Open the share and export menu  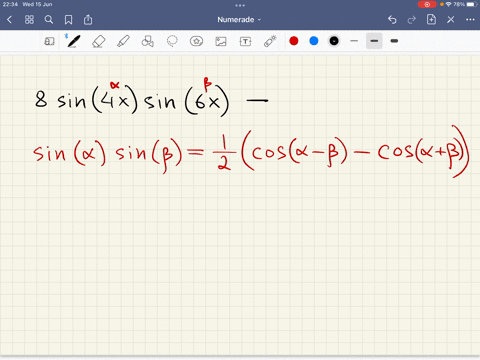(x=88, y=20)
